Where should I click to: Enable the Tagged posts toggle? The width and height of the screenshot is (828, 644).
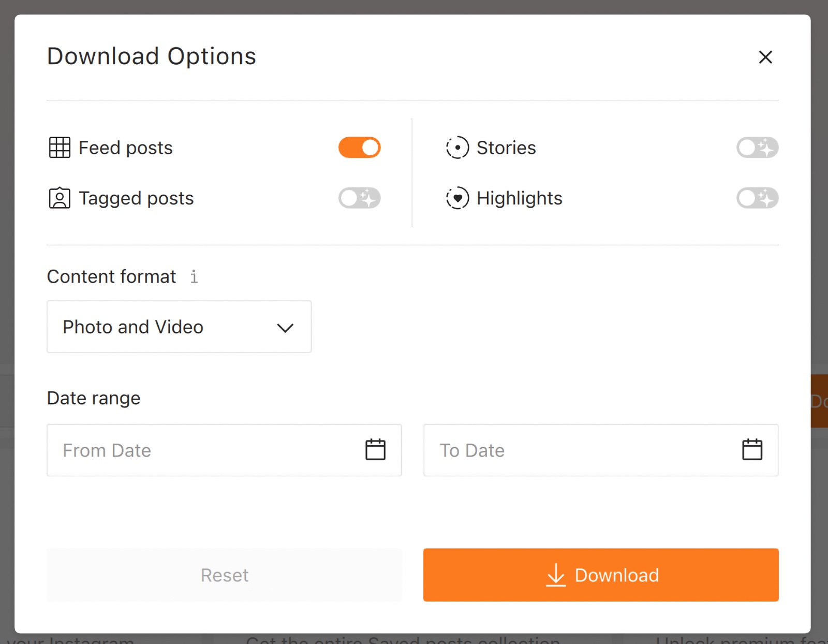pos(359,198)
